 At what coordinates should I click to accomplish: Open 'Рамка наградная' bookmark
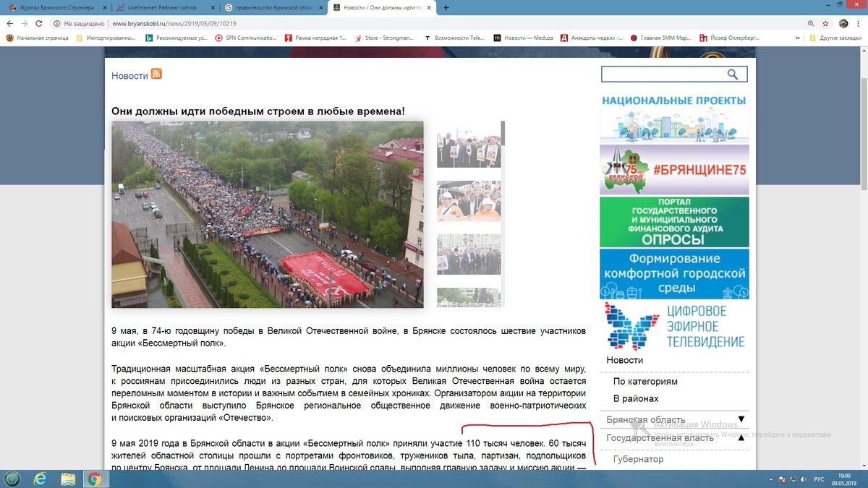coord(316,38)
